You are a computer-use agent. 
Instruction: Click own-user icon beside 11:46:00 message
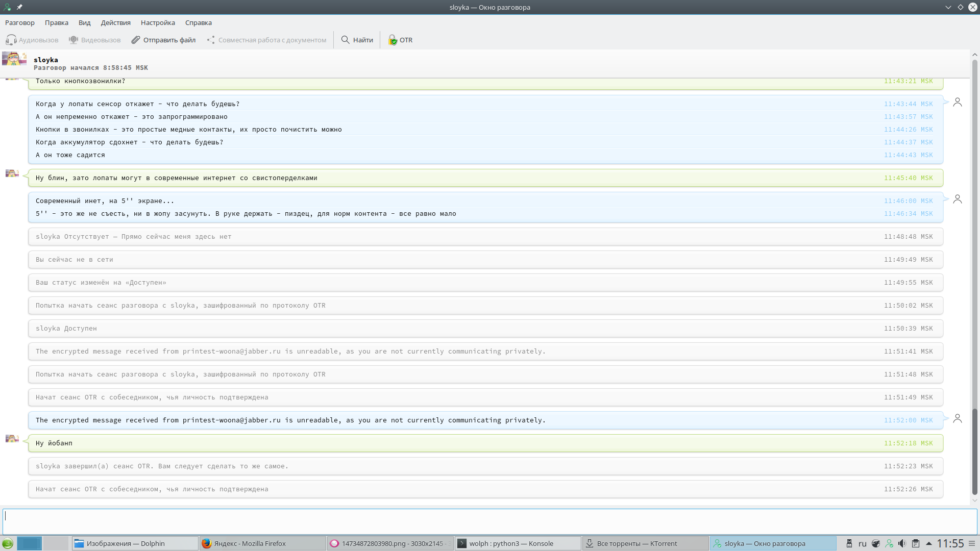[x=958, y=199]
